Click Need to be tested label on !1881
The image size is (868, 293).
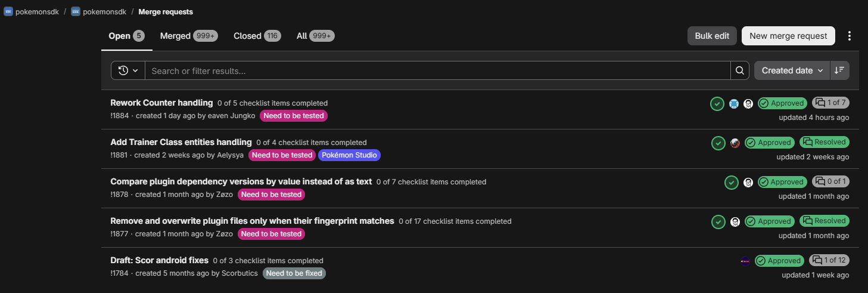[x=282, y=155]
